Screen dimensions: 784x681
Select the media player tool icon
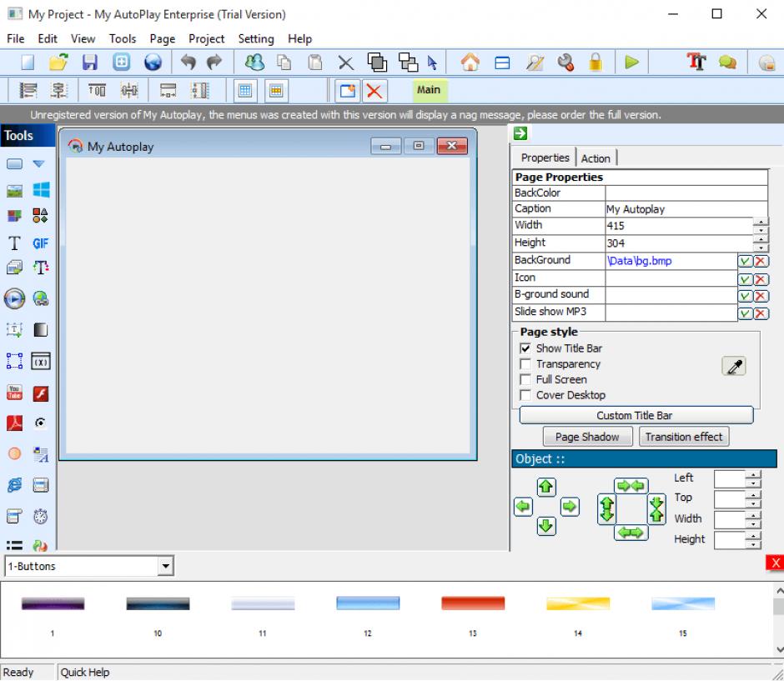point(14,298)
